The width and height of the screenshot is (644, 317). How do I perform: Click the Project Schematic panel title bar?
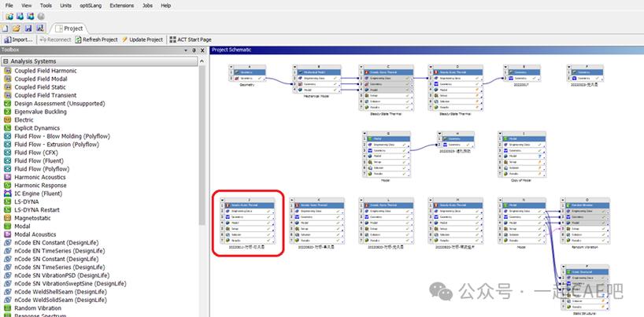point(427,50)
